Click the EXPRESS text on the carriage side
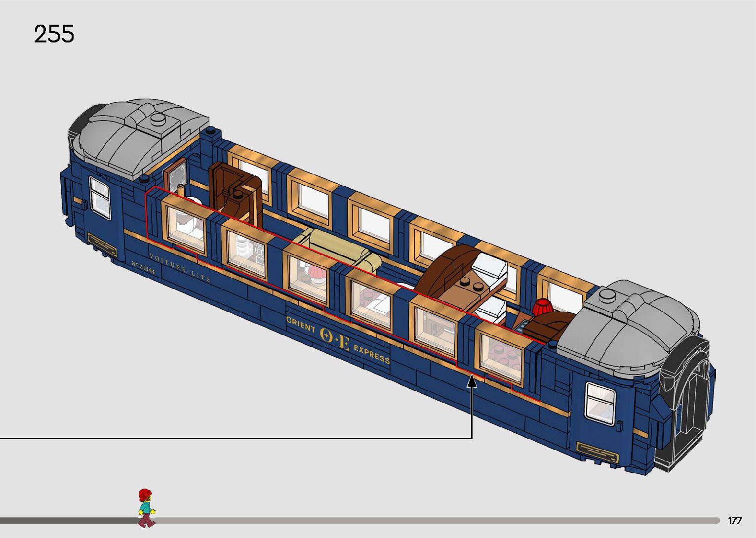Viewport: 756px width, 538px height. coord(371,355)
